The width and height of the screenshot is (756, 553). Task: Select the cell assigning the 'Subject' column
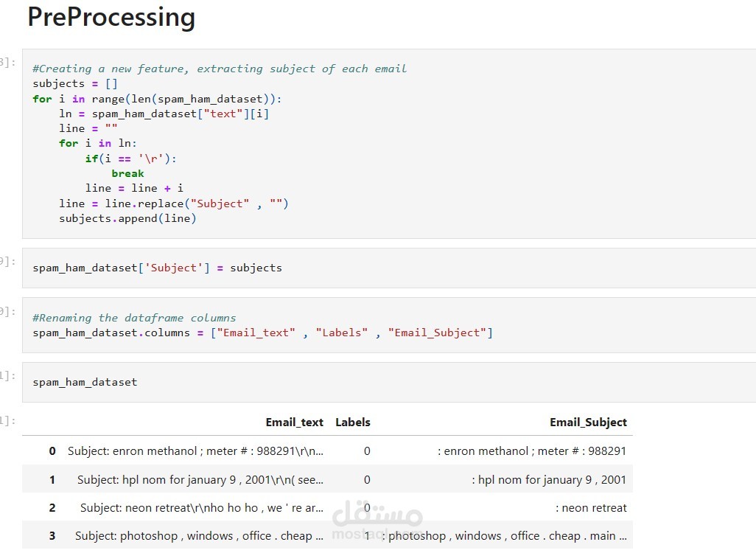tap(157, 268)
